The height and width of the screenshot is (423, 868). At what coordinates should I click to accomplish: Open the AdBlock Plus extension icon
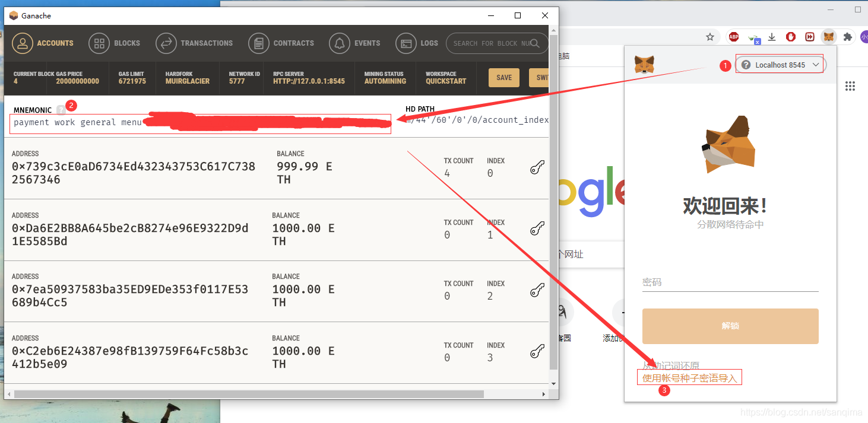[x=734, y=37]
